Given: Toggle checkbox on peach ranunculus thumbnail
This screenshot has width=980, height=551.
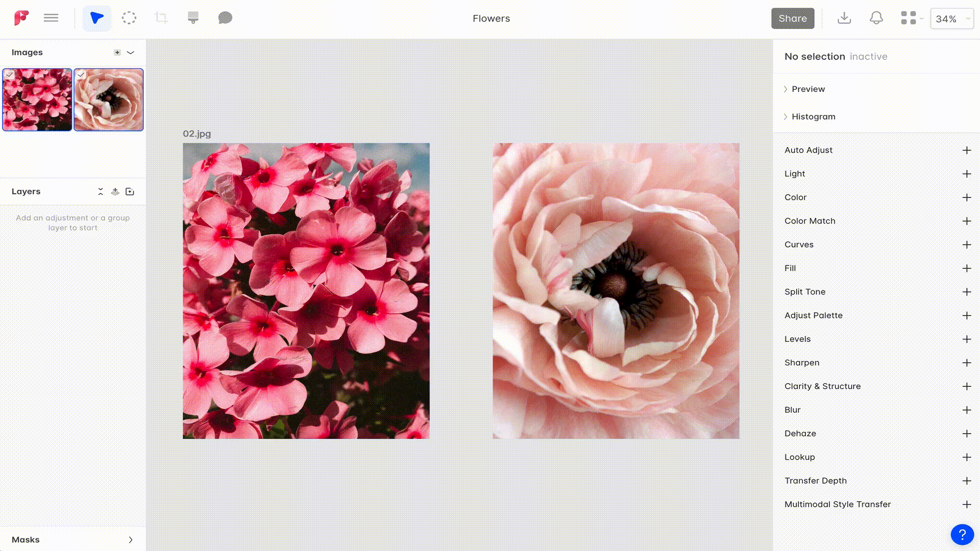Looking at the screenshot, I should (81, 74).
